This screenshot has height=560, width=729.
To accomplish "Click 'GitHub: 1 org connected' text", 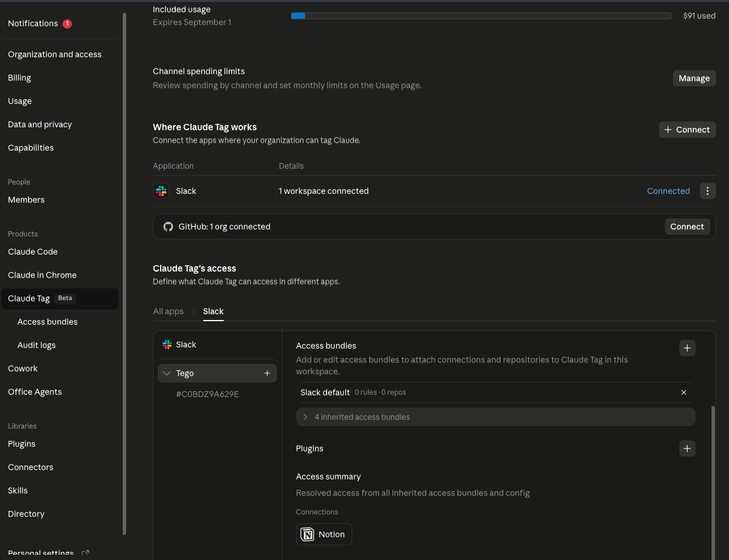I will (x=224, y=227).
